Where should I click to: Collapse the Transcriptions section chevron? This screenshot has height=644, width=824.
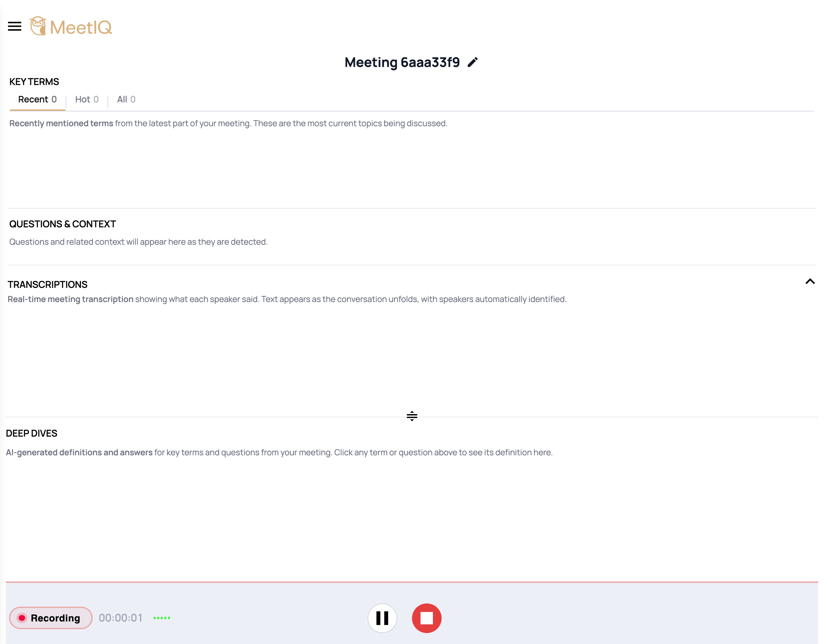pyautogui.click(x=810, y=282)
